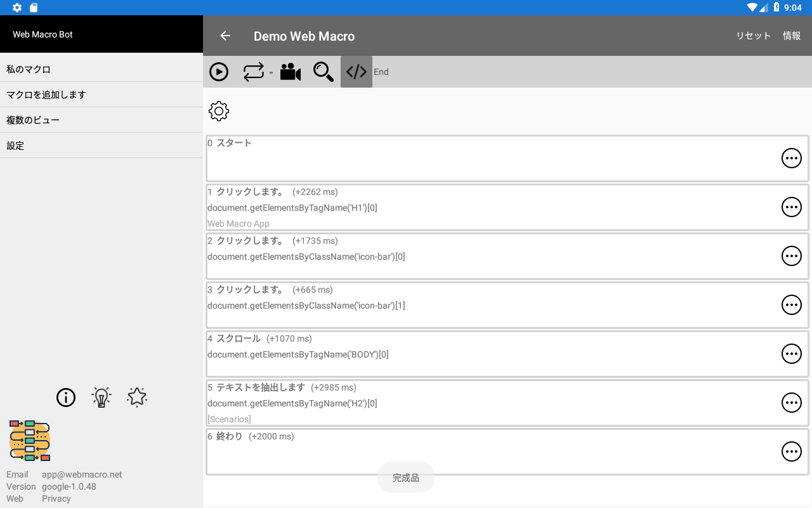Select getElementsByClassName('icon-bar')[1] selector text
This screenshot has height=508, width=812.
[x=306, y=305]
